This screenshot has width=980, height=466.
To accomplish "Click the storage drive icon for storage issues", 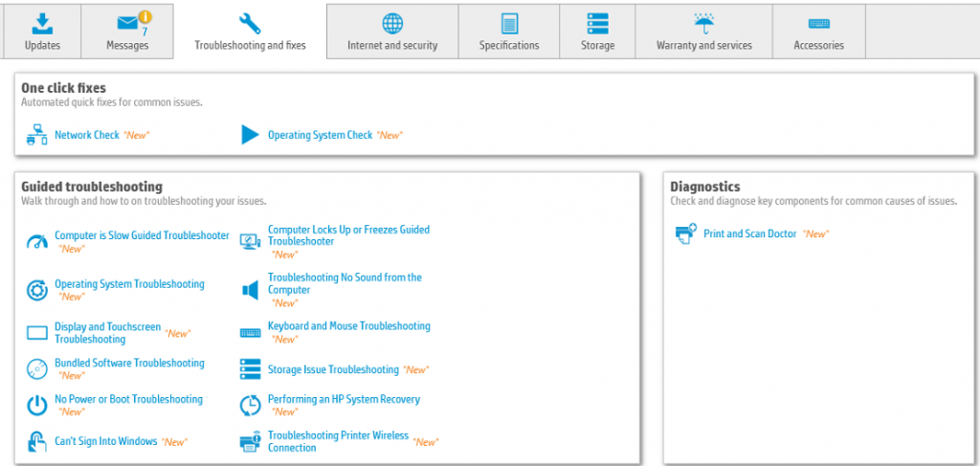I will (x=250, y=368).
